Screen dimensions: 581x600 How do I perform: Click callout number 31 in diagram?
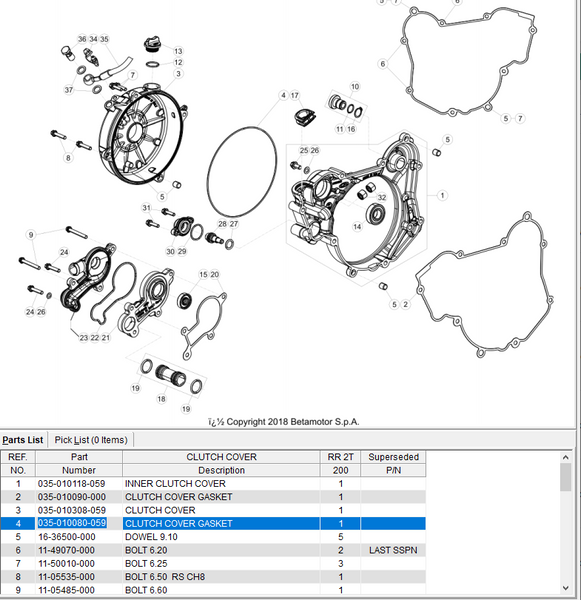147,208
